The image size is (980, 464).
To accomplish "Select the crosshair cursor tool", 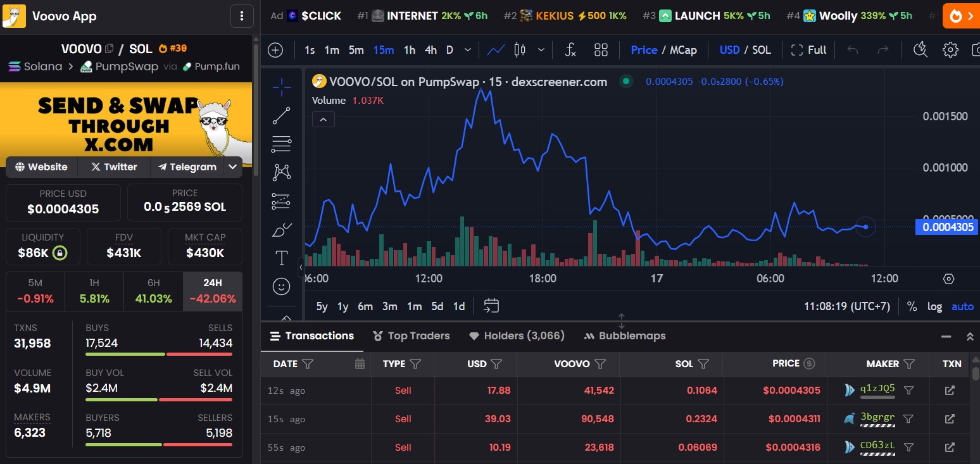I will click(281, 87).
